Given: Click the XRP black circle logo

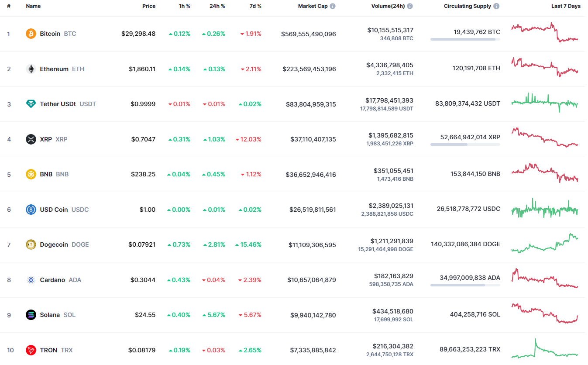Looking at the screenshot, I should tap(30, 139).
